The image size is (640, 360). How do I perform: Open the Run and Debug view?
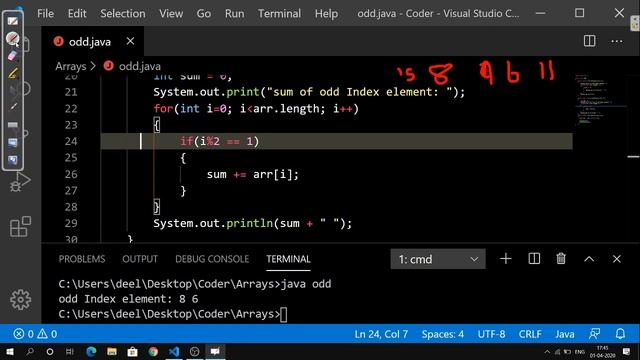click(20, 182)
